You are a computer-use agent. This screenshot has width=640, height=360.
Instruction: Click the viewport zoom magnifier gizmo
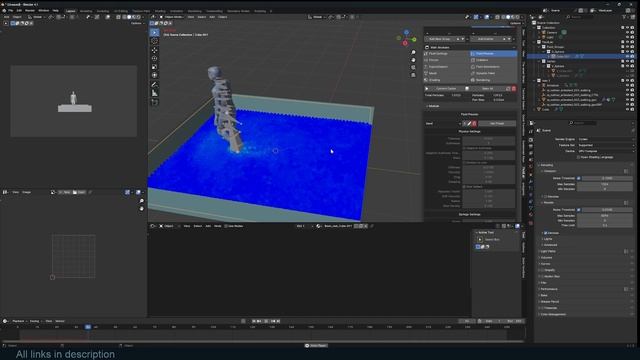click(x=413, y=52)
